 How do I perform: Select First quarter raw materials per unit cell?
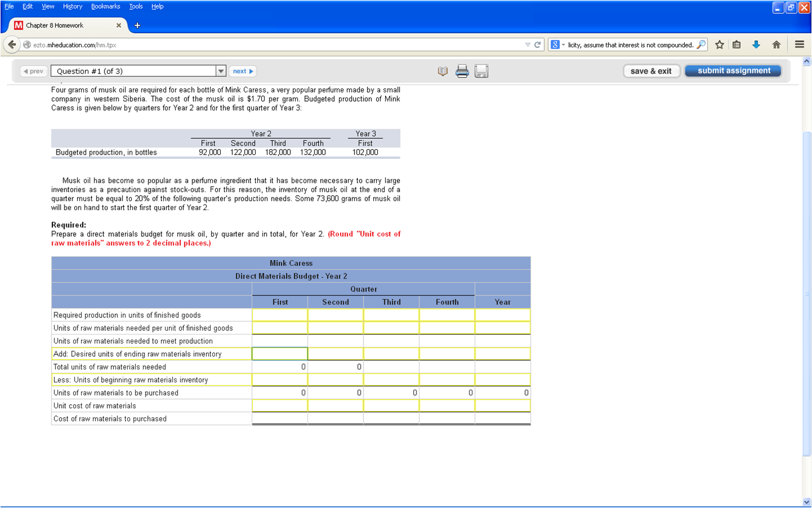click(x=280, y=328)
